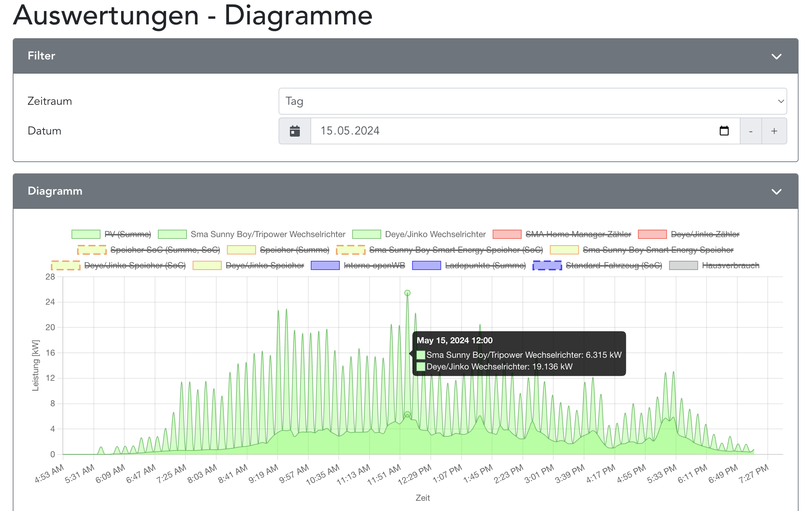
Task: Show the Hausverbrauch series in legend
Action: pyautogui.click(x=730, y=265)
